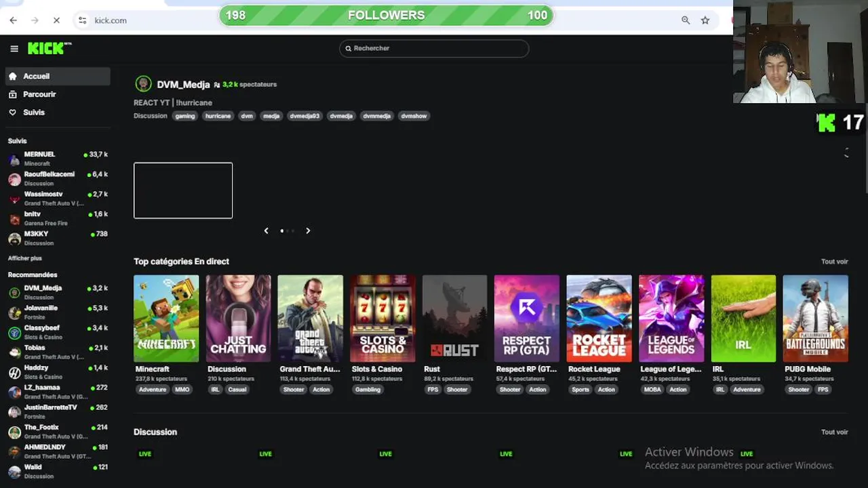Open Accueil in the sidebar
Image resolution: width=868 pixels, height=488 pixels.
click(x=58, y=76)
